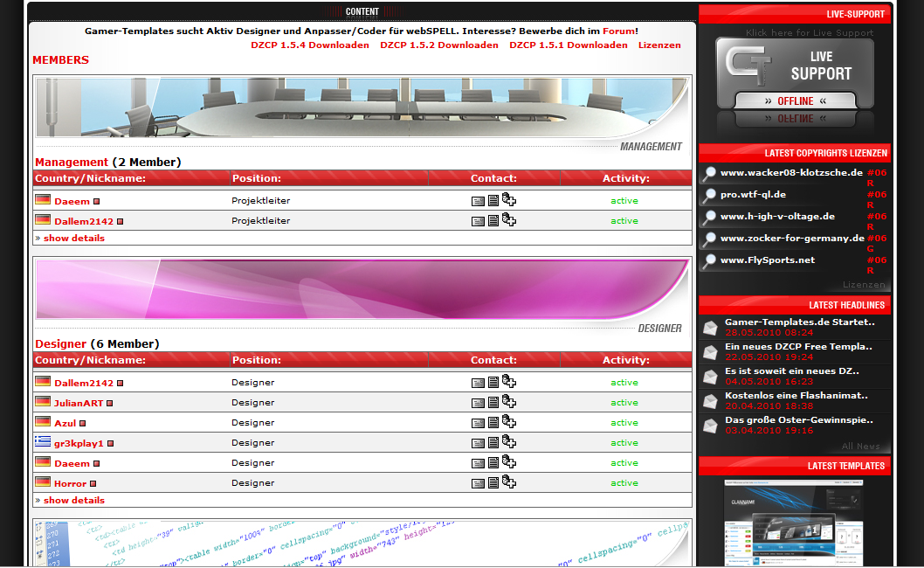
Task: Click magnifier icon beside www.wacker08-klotzsche.de
Action: [x=709, y=173]
